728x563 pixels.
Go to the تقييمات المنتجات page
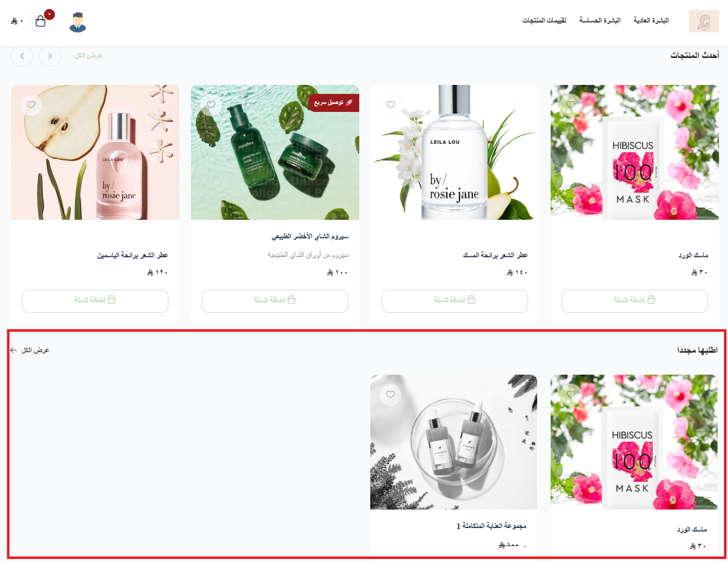point(544,20)
